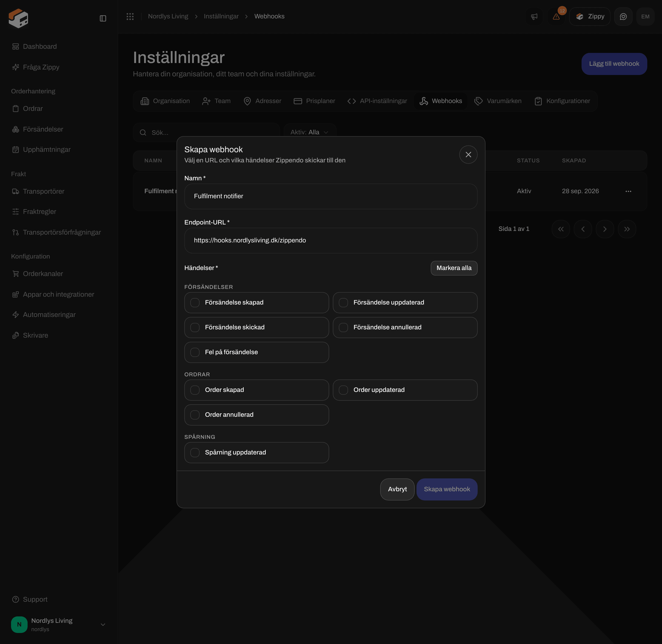Expand Nordlys Living organisation switcher
Viewport: 662px width, 644px height.
click(59, 624)
